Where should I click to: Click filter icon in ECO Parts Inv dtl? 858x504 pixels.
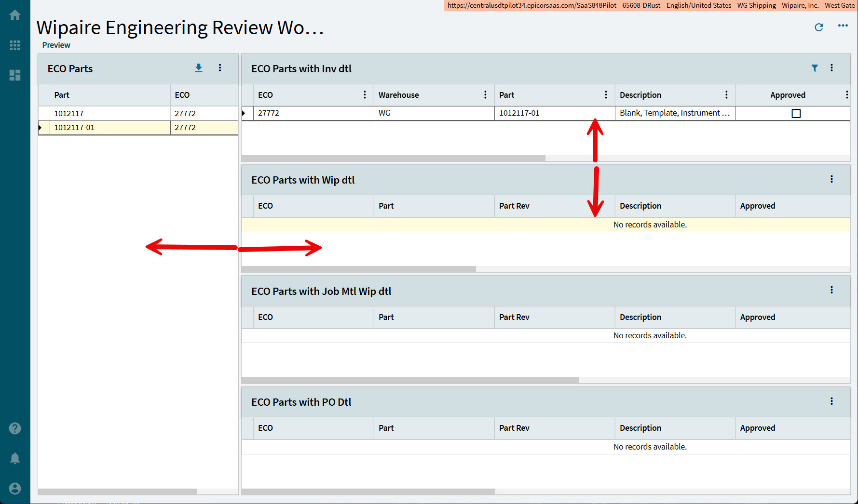[815, 68]
